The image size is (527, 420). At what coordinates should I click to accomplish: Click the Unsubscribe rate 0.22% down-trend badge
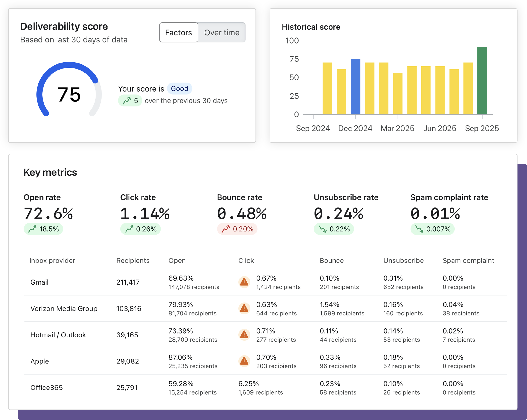click(334, 229)
